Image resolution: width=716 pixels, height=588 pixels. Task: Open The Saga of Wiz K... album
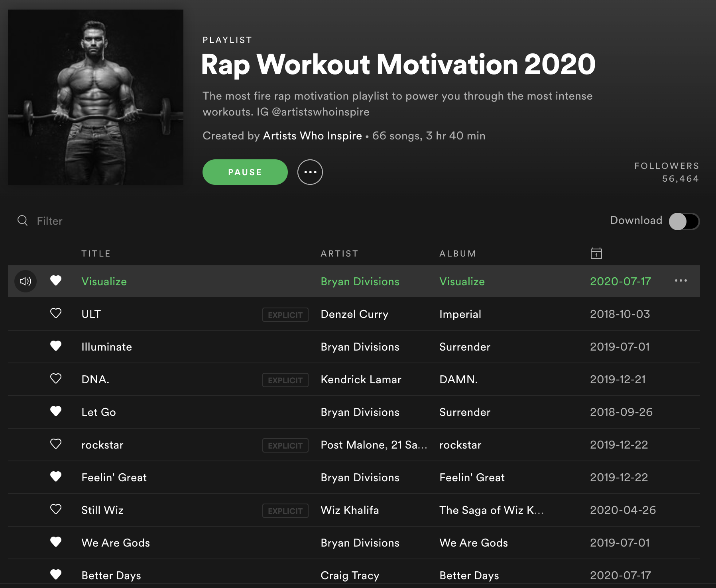492,510
